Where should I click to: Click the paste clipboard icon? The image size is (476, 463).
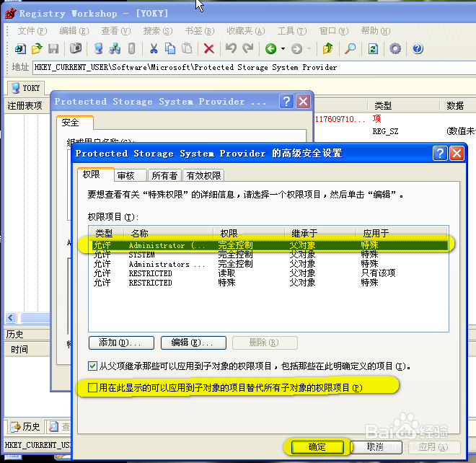(x=187, y=48)
